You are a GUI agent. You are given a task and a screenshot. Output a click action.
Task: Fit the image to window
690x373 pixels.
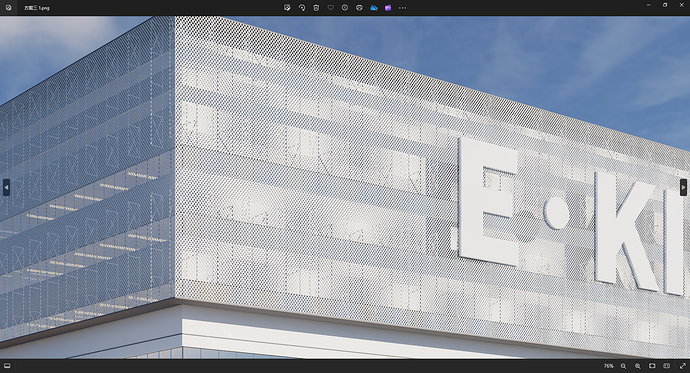pyautogui.click(x=652, y=366)
